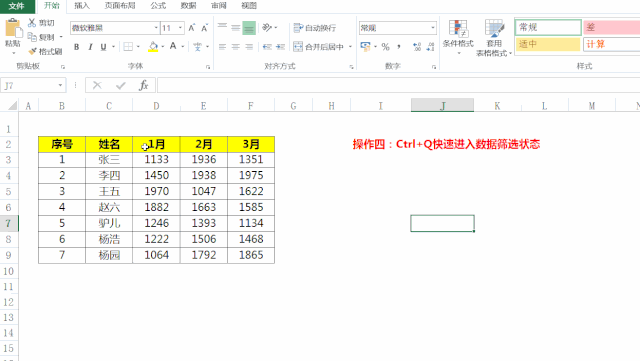640x361 pixels.
Task: Click the Paste icon in clipboard group
Action: click(x=13, y=29)
